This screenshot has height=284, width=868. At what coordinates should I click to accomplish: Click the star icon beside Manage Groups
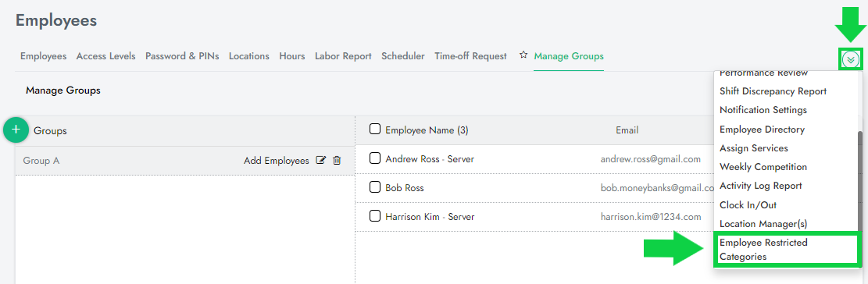(x=523, y=55)
